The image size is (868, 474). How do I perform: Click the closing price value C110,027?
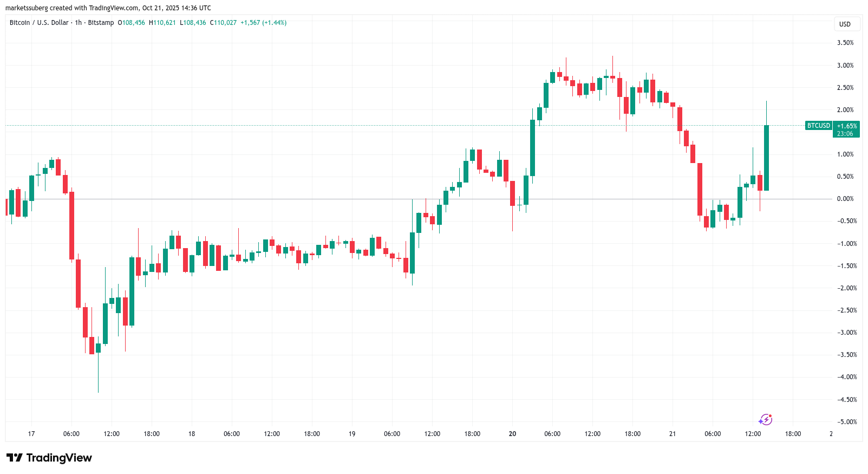(223, 23)
